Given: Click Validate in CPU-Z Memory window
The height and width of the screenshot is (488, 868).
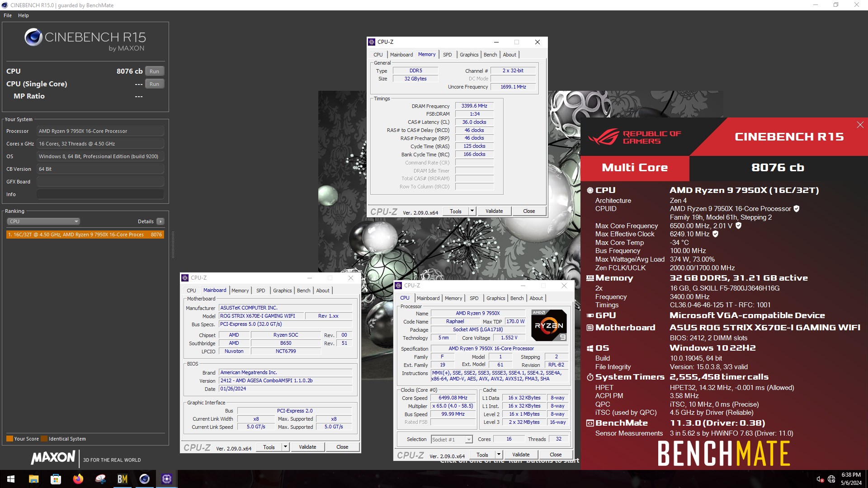Looking at the screenshot, I should tap(494, 211).
